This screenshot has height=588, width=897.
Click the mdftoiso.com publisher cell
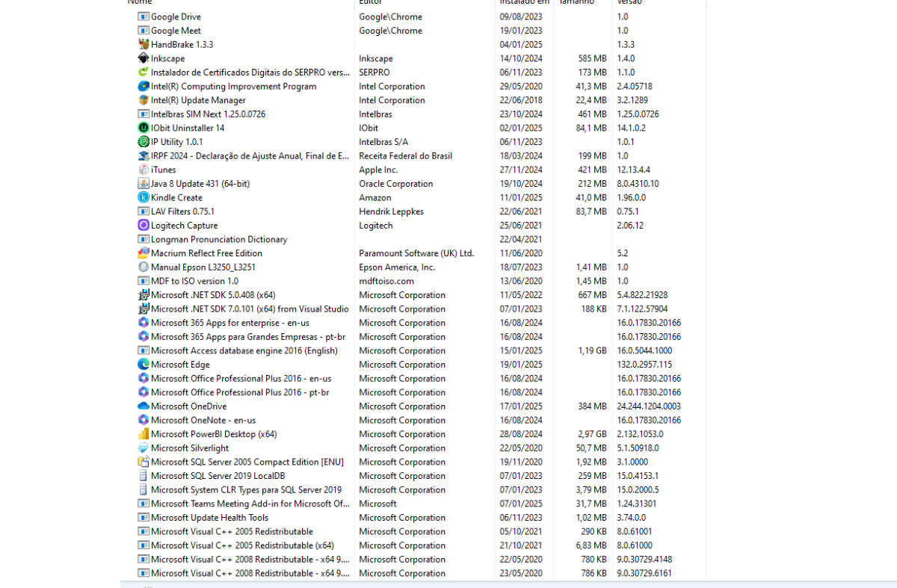[x=386, y=281]
